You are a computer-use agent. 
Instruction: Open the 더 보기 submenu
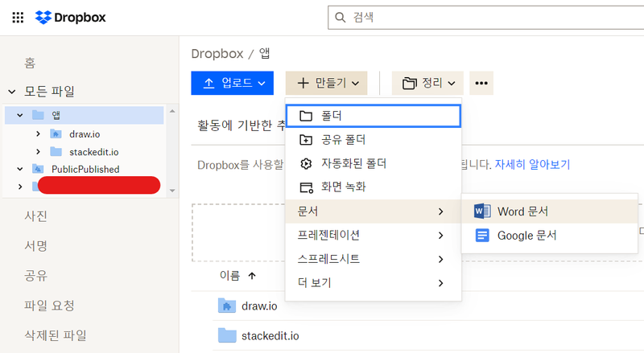tap(374, 283)
